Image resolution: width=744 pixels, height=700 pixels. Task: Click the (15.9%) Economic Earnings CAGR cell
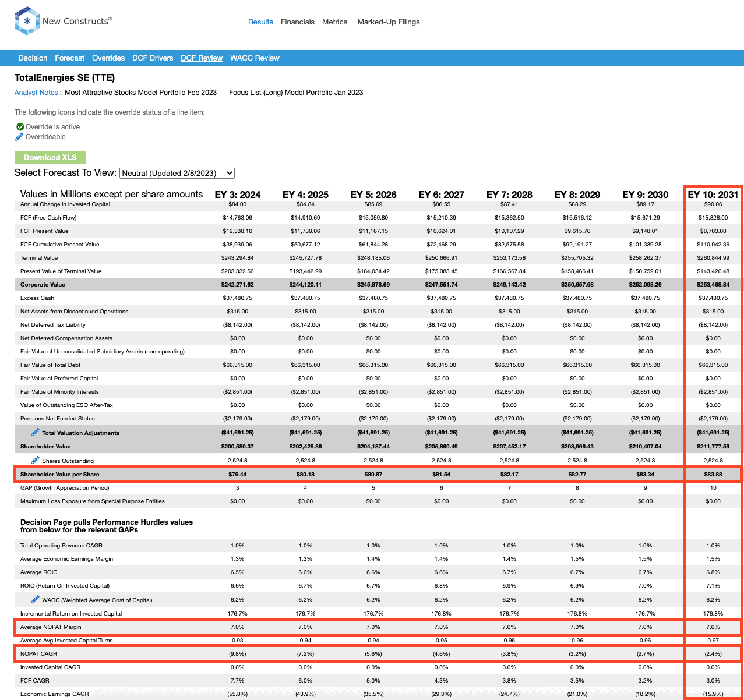713,694
